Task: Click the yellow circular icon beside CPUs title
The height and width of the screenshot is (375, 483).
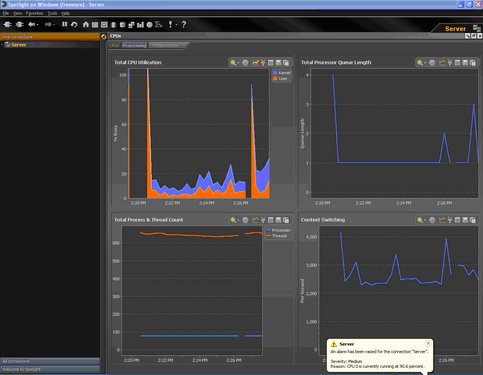Action: tap(104, 36)
